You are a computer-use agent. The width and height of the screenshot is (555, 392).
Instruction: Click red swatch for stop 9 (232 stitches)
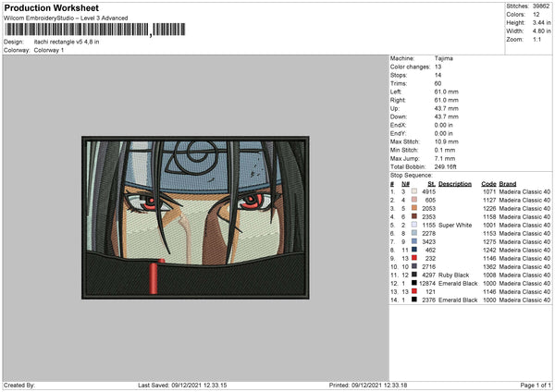pos(414,258)
